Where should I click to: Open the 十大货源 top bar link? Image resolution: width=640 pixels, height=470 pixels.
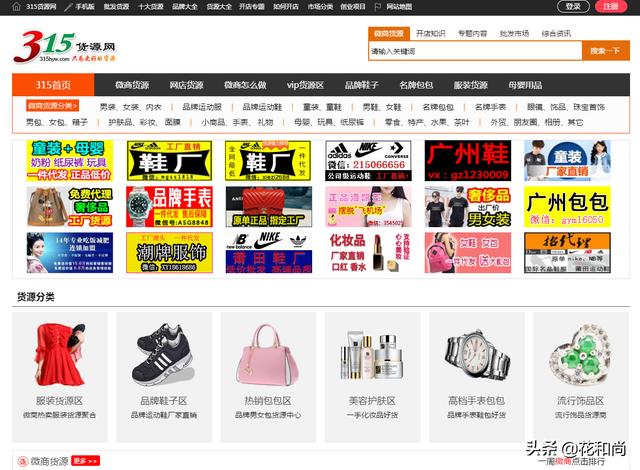coord(151,7)
